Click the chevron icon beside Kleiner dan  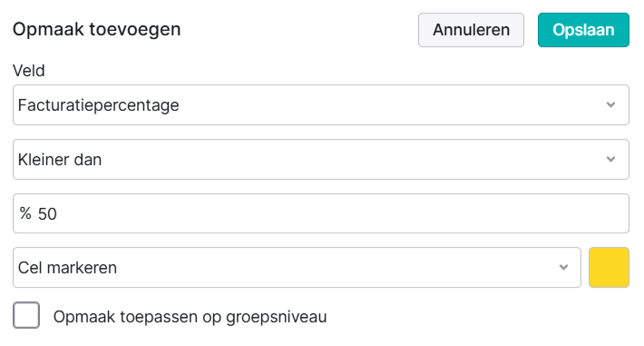click(x=610, y=159)
